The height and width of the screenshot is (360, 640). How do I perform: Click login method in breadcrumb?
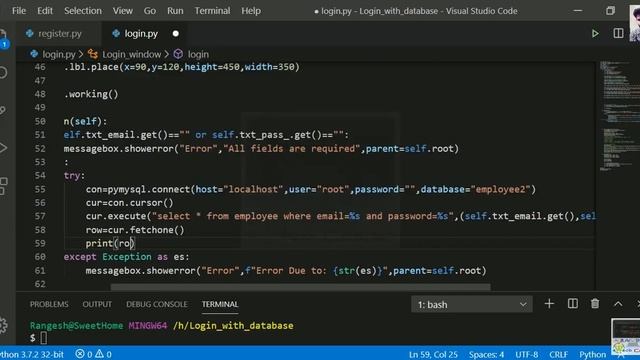[198, 54]
